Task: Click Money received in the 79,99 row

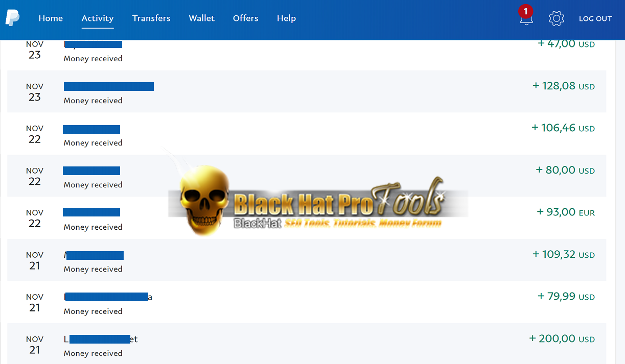Action: pyautogui.click(x=93, y=311)
